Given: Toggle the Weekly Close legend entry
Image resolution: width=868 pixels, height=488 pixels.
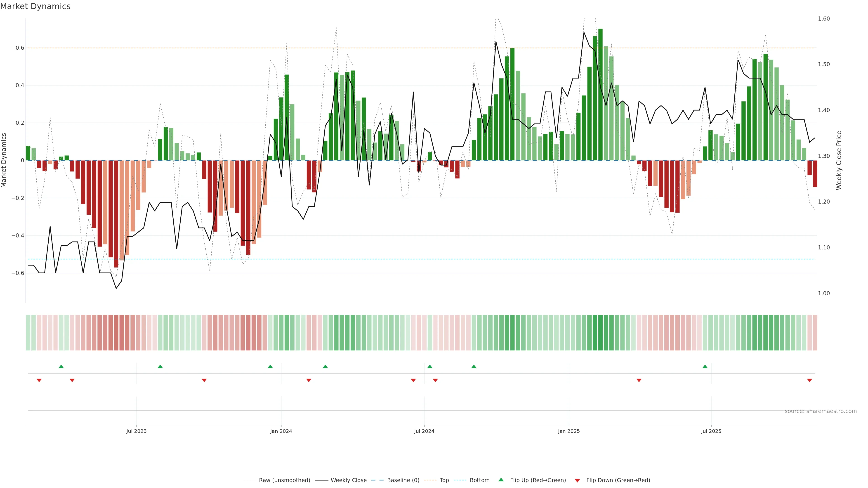Looking at the screenshot, I should 348,480.
